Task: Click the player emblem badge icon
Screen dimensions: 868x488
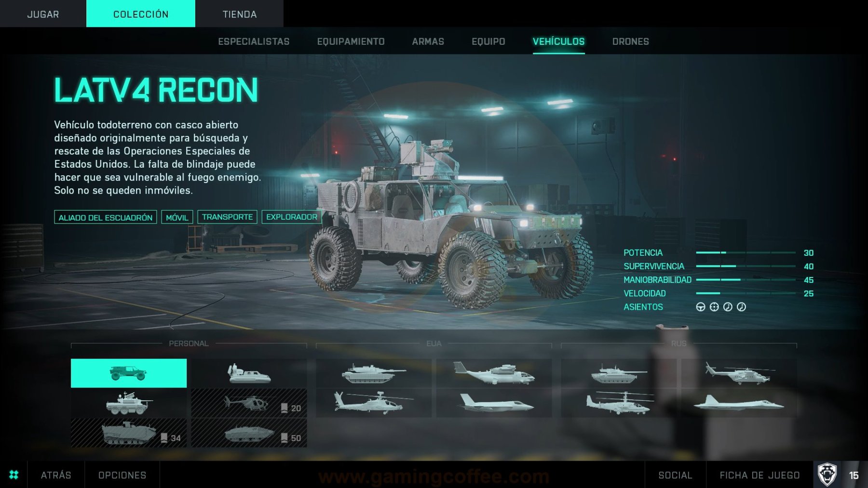Action: click(x=827, y=475)
